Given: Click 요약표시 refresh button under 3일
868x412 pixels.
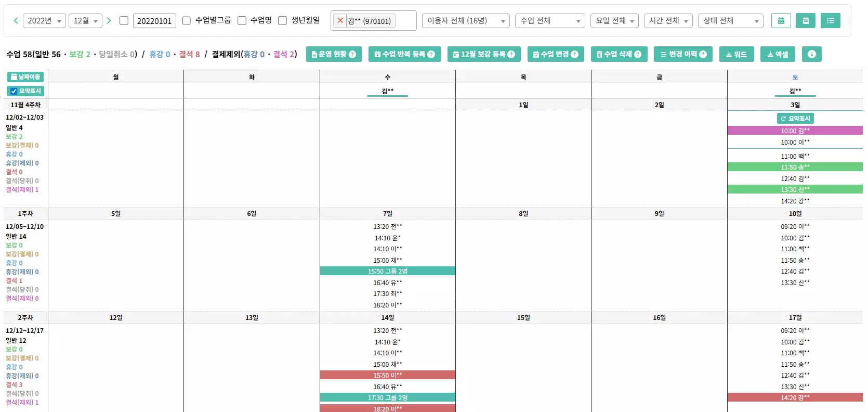Looking at the screenshot, I should (x=795, y=119).
